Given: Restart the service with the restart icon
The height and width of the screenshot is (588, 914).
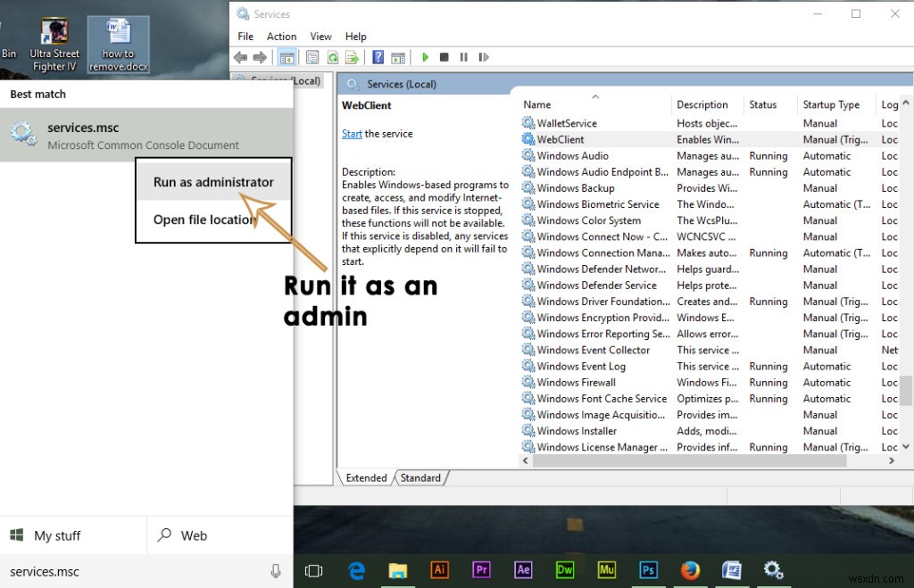Looking at the screenshot, I should click(x=483, y=57).
